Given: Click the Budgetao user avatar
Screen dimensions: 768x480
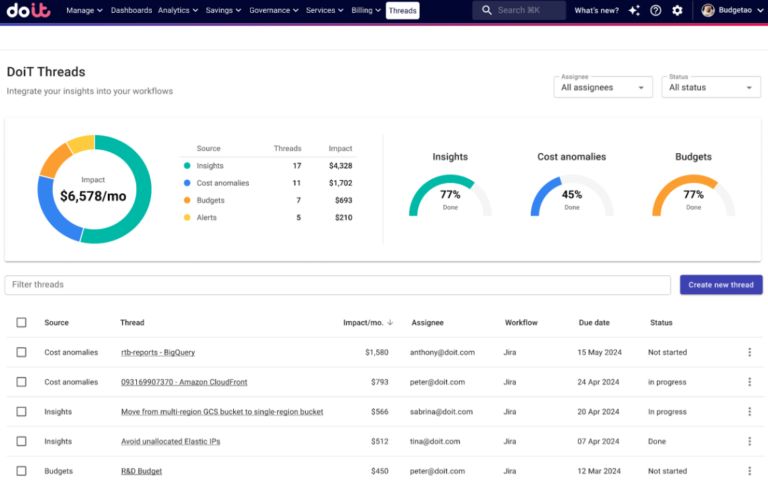Looking at the screenshot, I should point(708,11).
